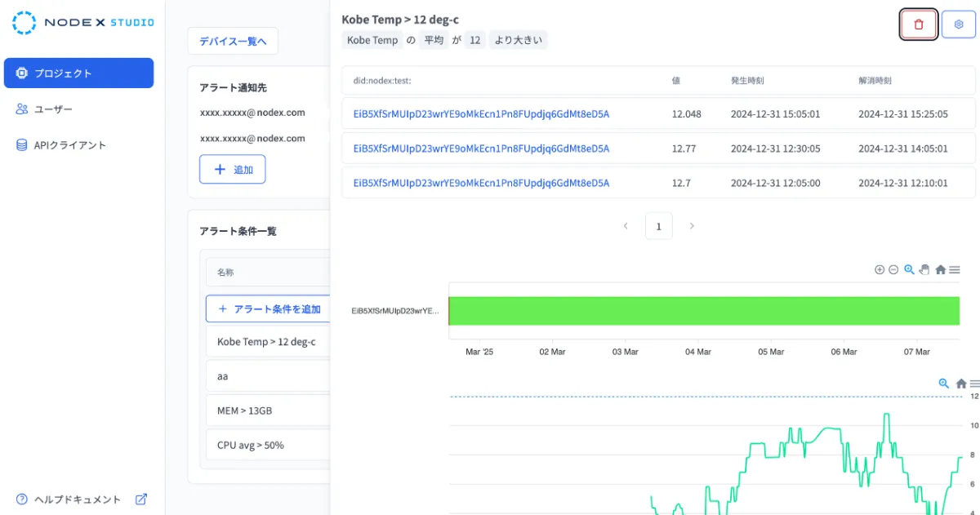Image resolution: width=980 pixels, height=515 pixels.
Task: Zoom in on the timeline chart
Action: [880, 269]
